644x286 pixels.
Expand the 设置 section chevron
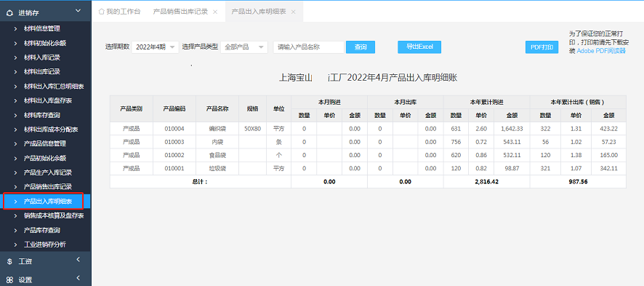(x=78, y=278)
